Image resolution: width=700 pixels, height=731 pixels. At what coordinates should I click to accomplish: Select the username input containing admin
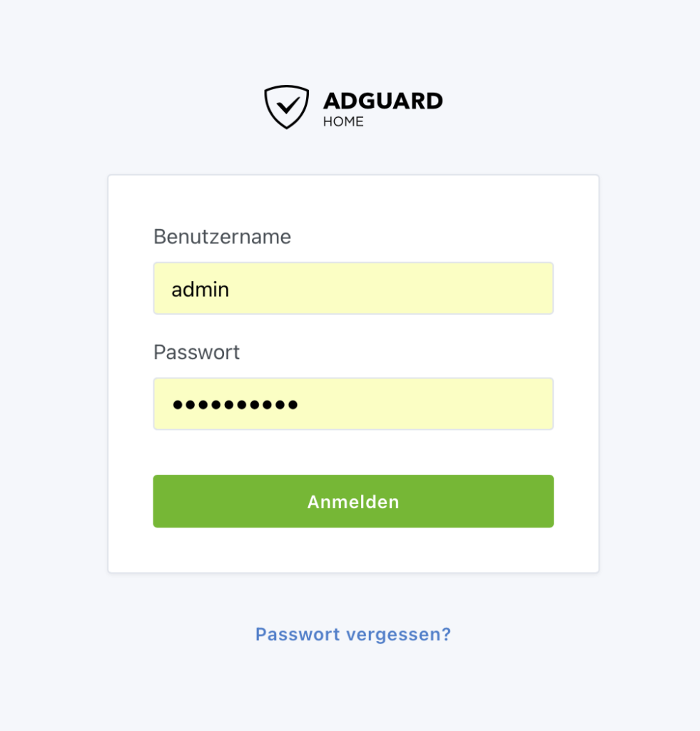(x=353, y=288)
